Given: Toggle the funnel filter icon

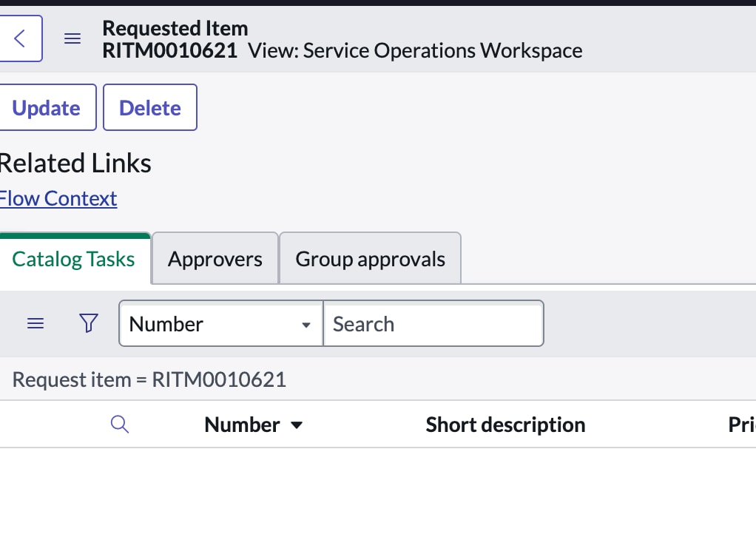Looking at the screenshot, I should click(x=89, y=323).
